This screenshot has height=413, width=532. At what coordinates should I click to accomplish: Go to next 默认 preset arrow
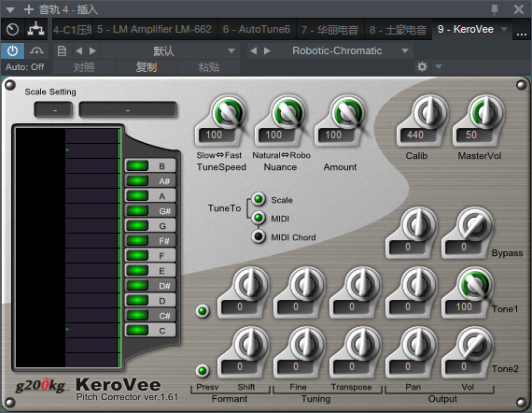tap(92, 51)
